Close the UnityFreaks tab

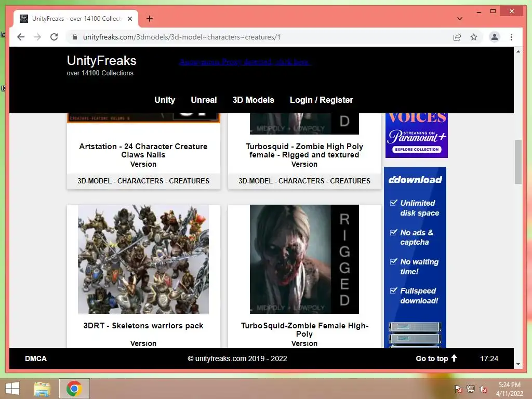(129, 19)
